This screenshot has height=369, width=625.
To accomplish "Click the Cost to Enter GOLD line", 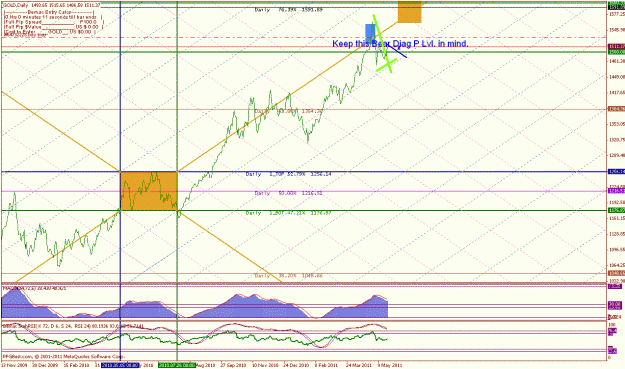I will coord(49,31).
